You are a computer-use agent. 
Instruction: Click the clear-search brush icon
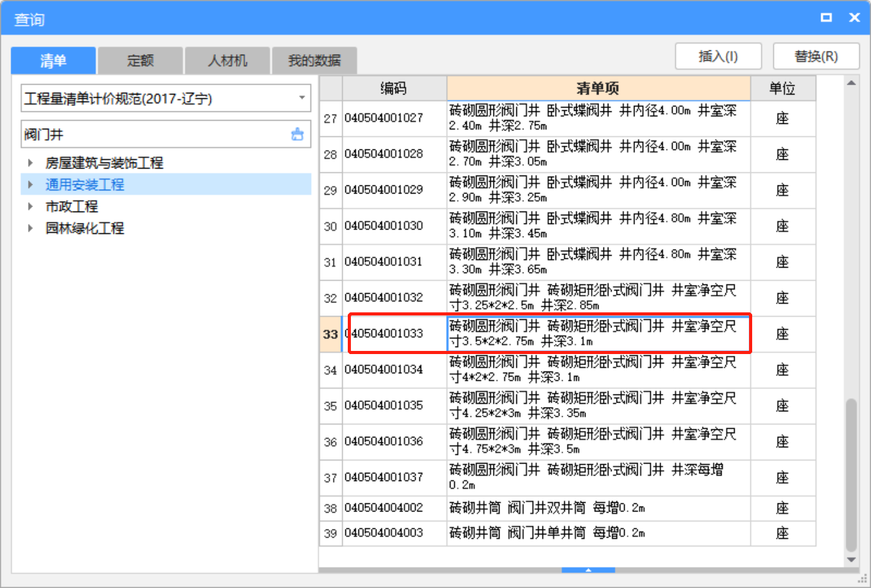click(x=297, y=134)
